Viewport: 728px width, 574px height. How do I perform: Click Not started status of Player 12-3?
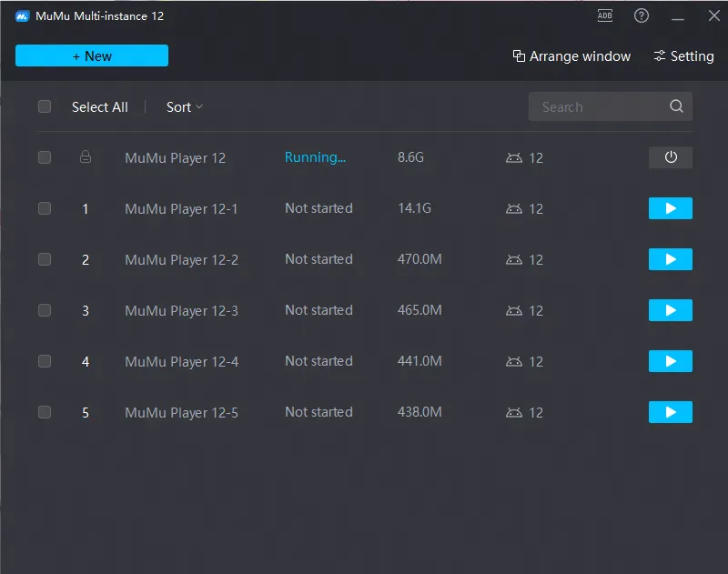coord(318,310)
